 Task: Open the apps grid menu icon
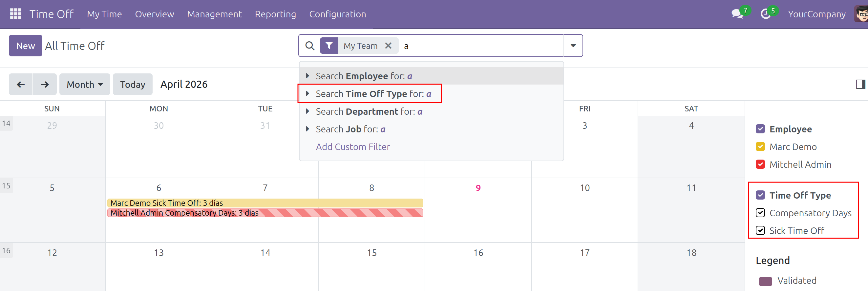coord(15,14)
